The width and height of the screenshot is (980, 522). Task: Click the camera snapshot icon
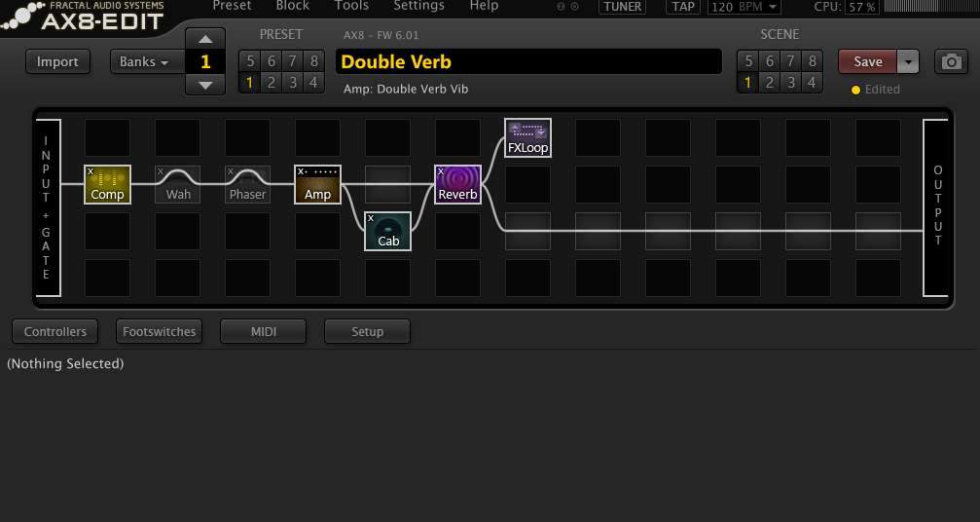click(951, 62)
